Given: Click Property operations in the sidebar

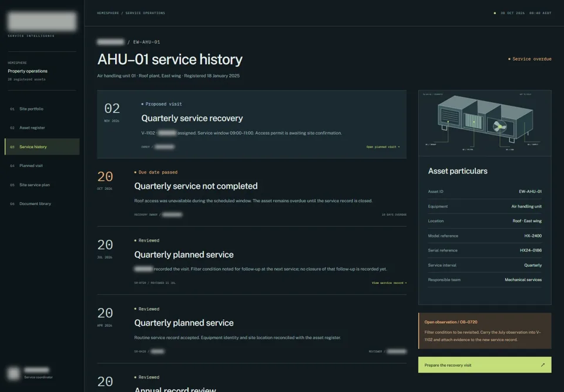Looking at the screenshot, I should (28, 71).
